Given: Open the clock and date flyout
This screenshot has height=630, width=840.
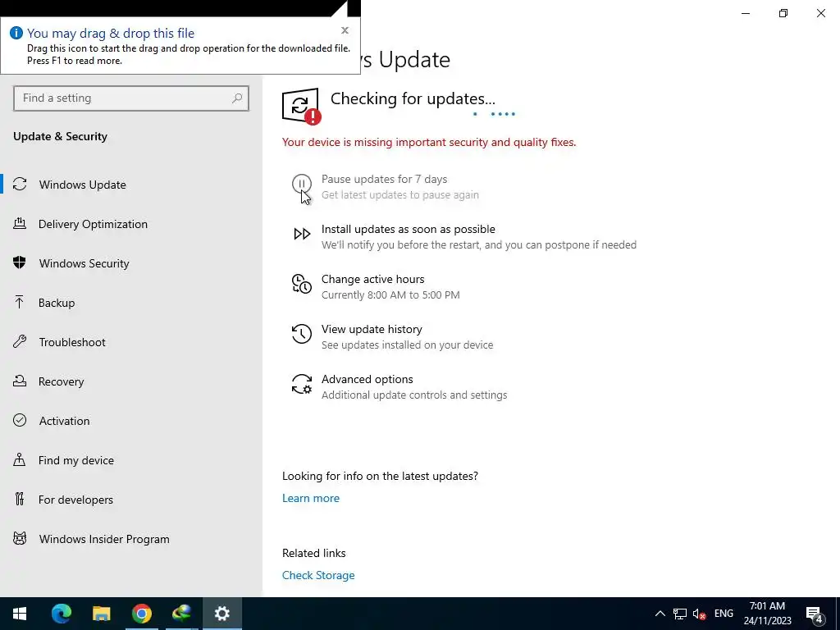Looking at the screenshot, I should pos(767,614).
